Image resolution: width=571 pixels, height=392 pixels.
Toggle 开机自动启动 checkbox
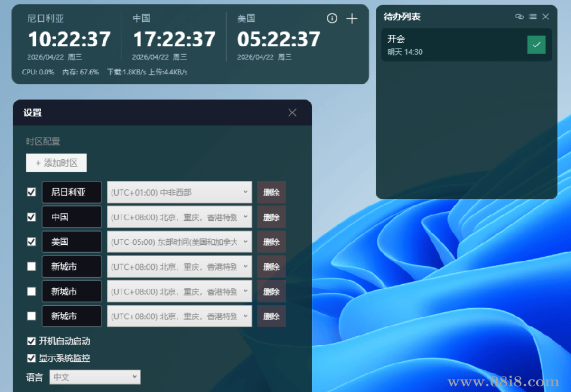(31, 341)
